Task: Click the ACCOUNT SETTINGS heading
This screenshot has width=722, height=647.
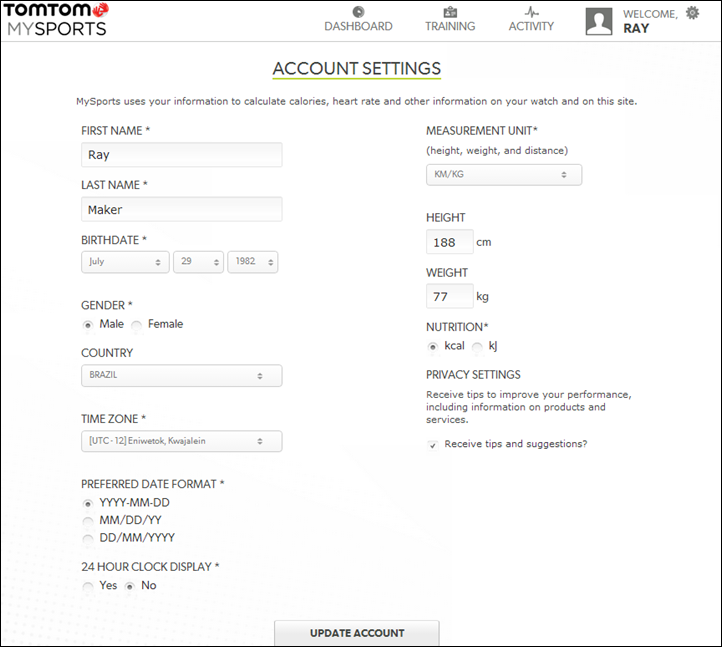Action: (357, 69)
